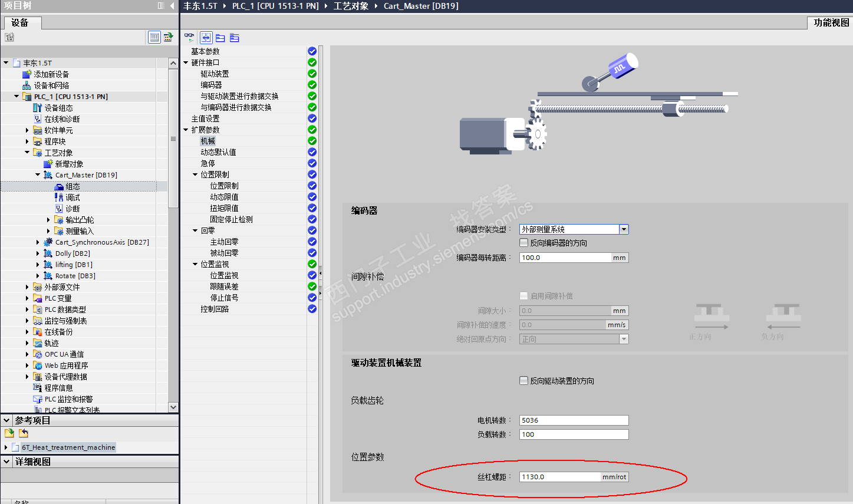Click the project tree scrollbar down arrow
This screenshot has width=853, height=504.
pyautogui.click(x=173, y=407)
